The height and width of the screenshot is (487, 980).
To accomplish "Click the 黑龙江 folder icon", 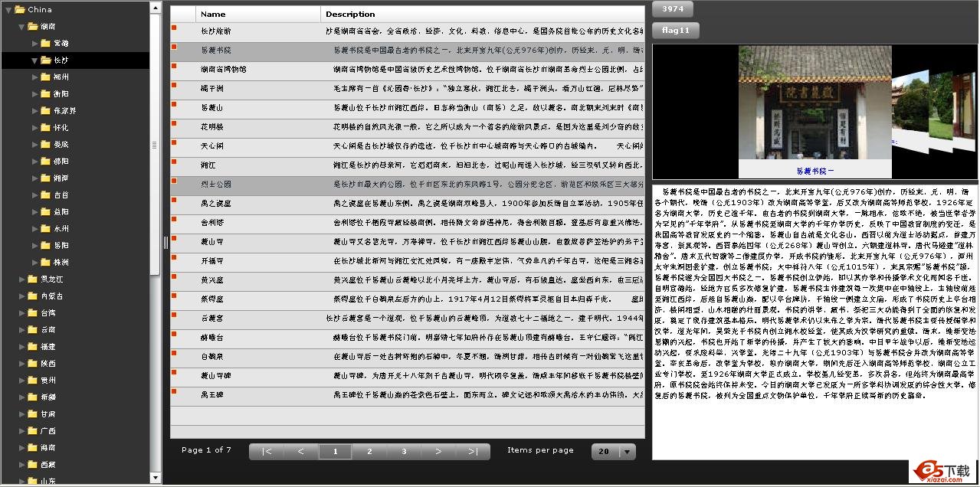I will (x=32, y=279).
